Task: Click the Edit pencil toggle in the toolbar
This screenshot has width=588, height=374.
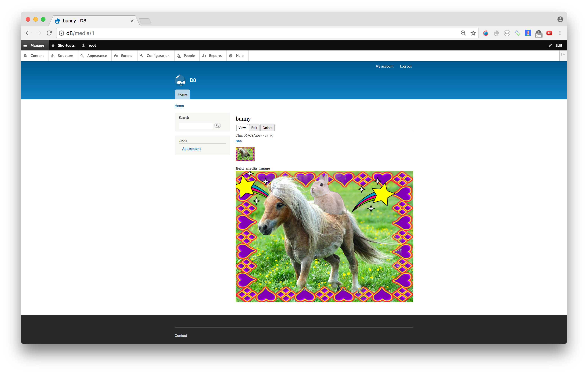Action: 555,46
